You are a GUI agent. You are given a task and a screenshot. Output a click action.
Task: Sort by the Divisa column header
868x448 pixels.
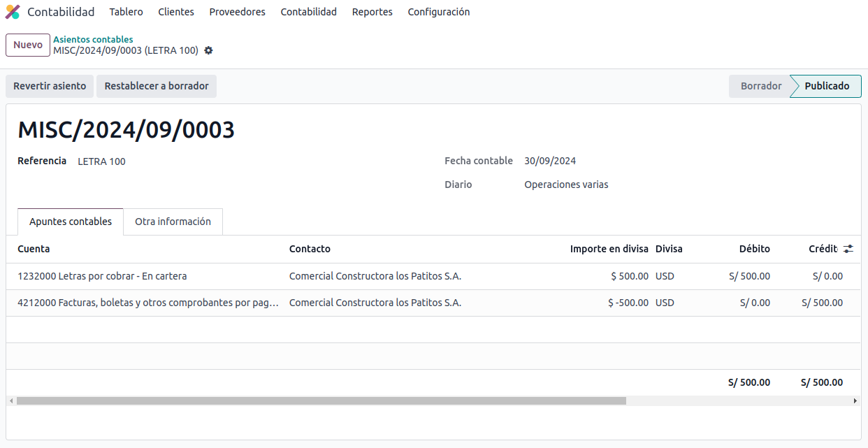[669, 249]
